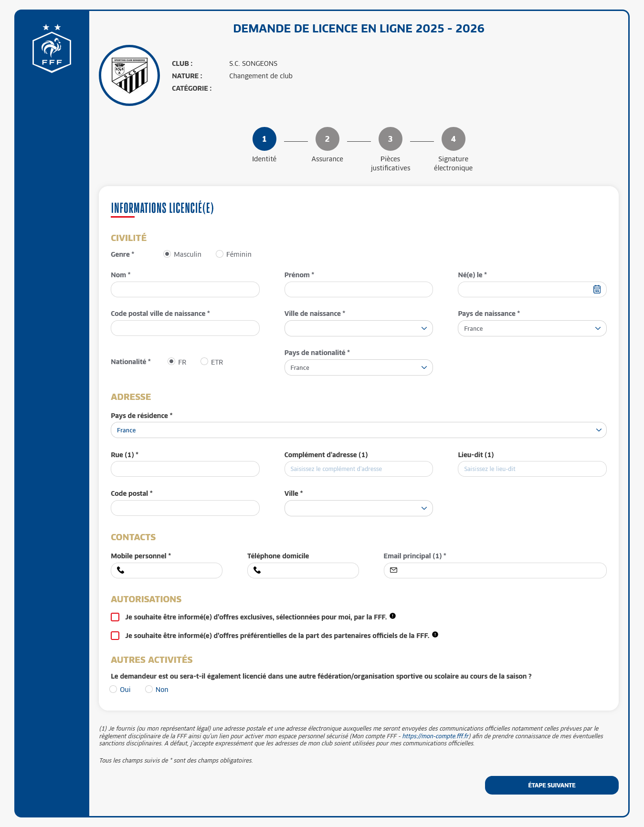This screenshot has width=644, height=827.
Task: Click the info icon after FFF exclusive offers
Action: pos(392,616)
